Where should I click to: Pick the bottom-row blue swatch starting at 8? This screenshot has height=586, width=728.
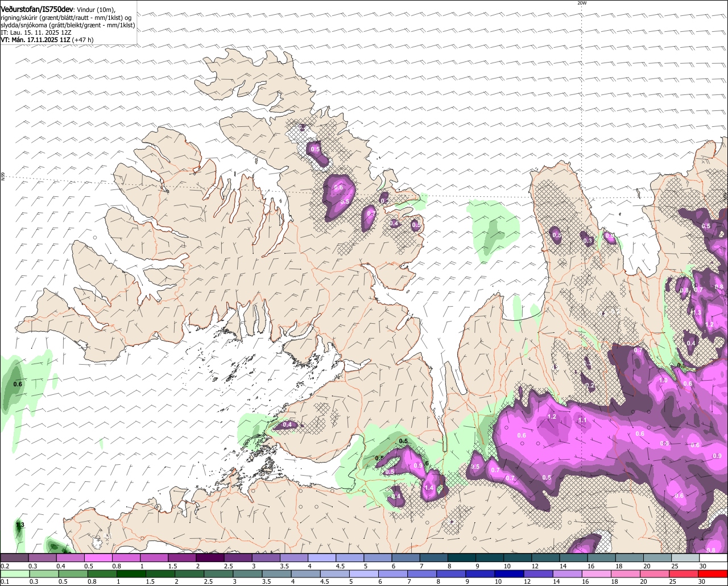pyautogui.click(x=452, y=573)
